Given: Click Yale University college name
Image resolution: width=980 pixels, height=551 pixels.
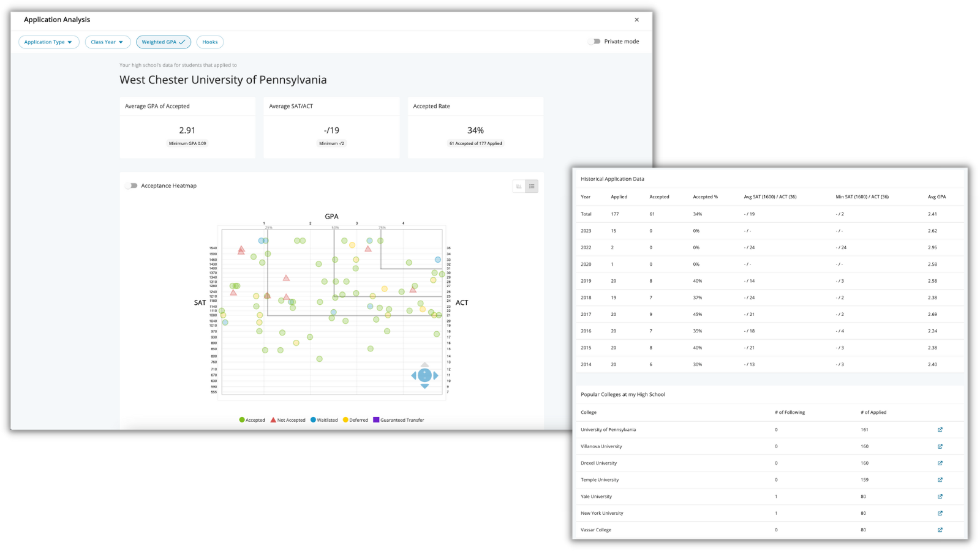Looking at the screenshot, I should pyautogui.click(x=596, y=497).
